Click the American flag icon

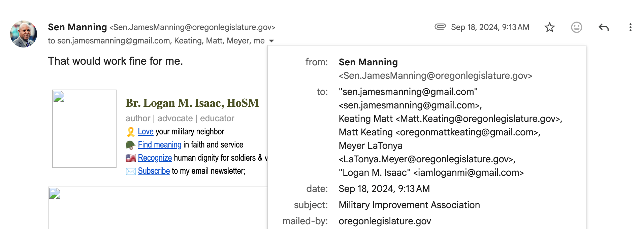pyautogui.click(x=131, y=158)
